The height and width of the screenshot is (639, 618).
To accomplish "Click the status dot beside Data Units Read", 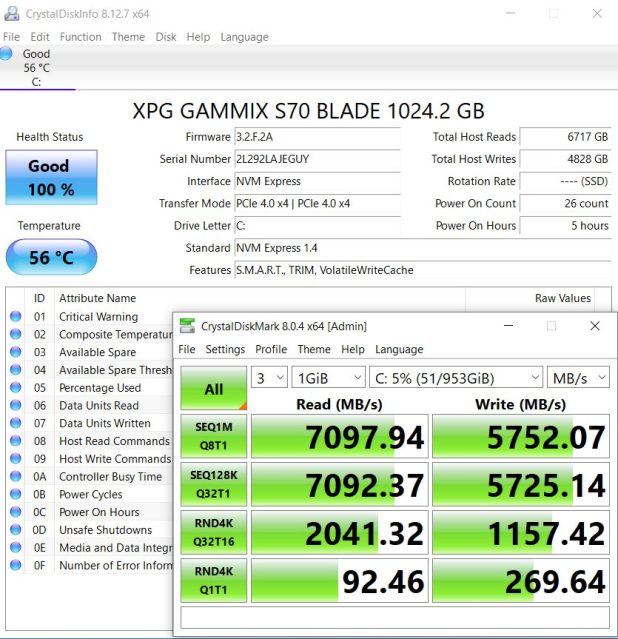I will click(x=15, y=405).
